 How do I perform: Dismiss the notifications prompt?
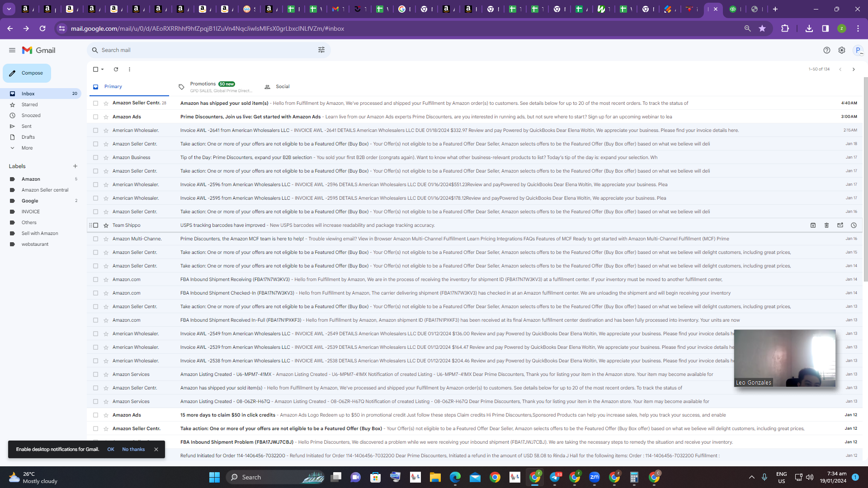pyautogui.click(x=156, y=450)
